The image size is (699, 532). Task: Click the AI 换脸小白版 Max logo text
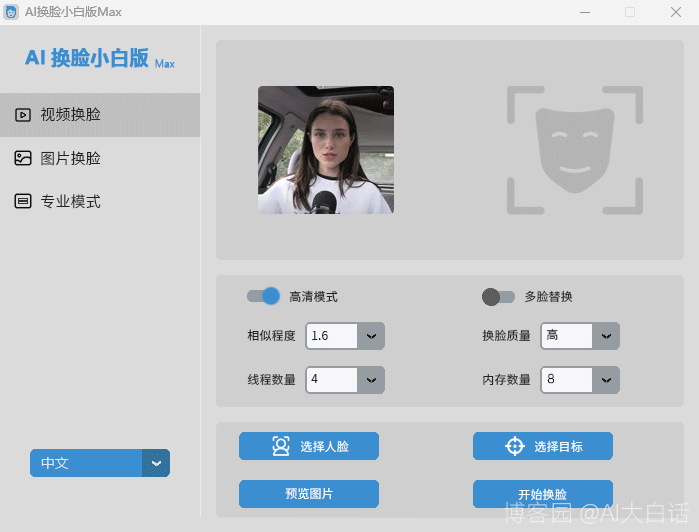point(100,58)
